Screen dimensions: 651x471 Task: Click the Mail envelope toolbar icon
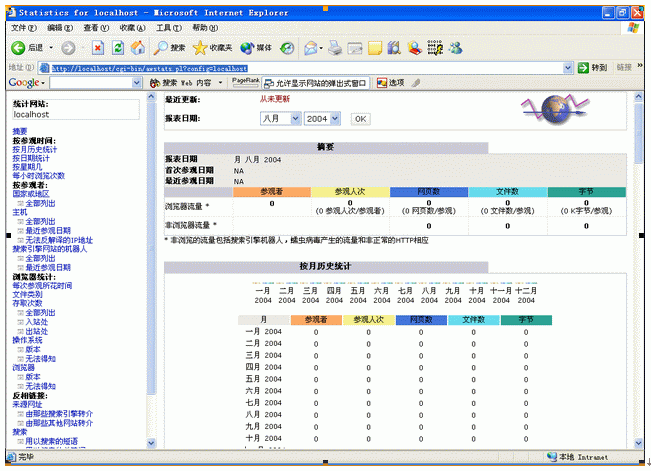tap(312, 47)
